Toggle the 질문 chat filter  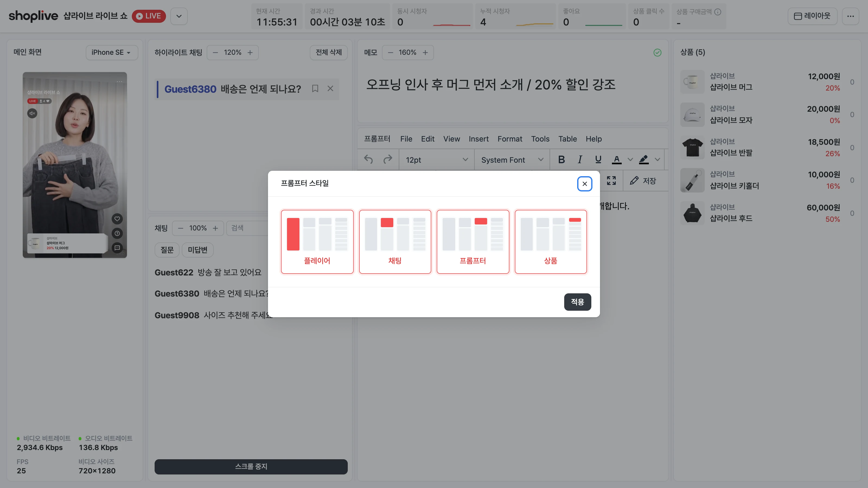tap(167, 250)
